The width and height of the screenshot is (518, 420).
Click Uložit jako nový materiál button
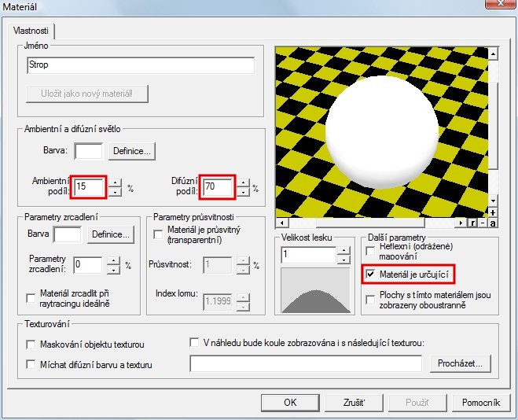click(x=87, y=94)
